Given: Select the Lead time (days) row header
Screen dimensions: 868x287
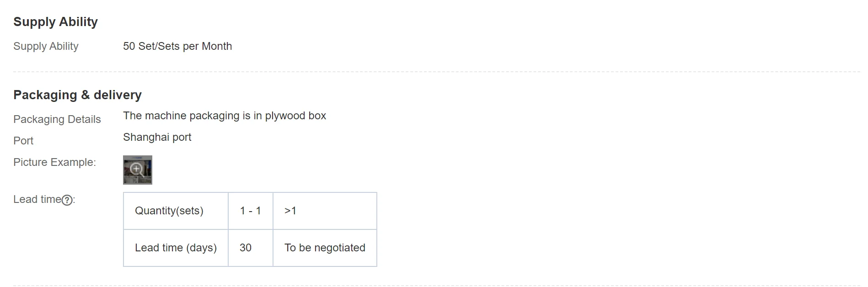Looking at the screenshot, I should 176,248.
